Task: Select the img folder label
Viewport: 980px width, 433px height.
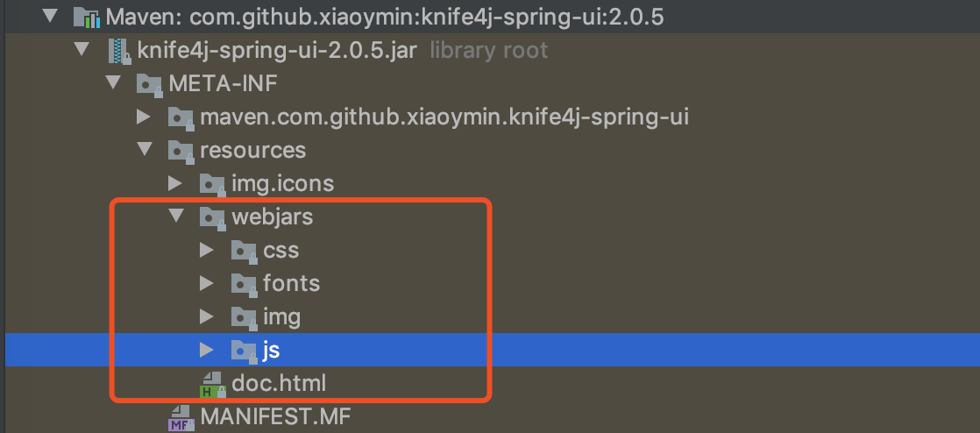Action: (x=281, y=316)
